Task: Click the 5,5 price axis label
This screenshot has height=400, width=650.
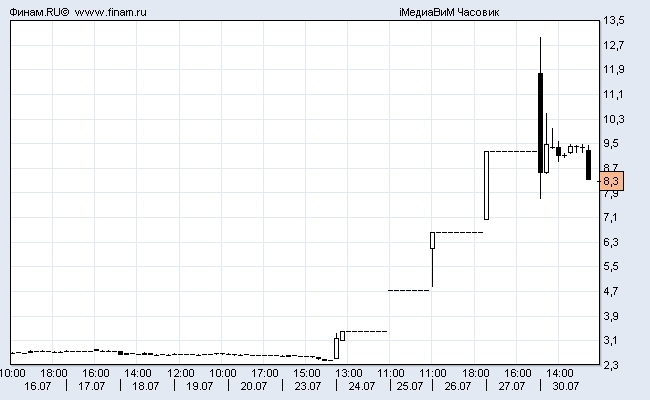Action: [611, 267]
